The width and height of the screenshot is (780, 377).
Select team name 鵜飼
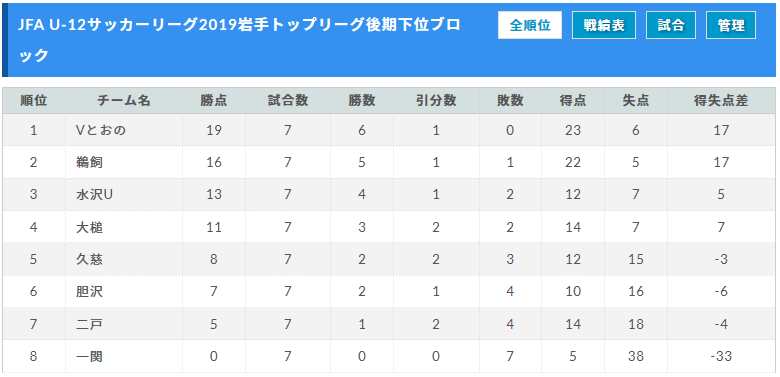click(x=89, y=162)
